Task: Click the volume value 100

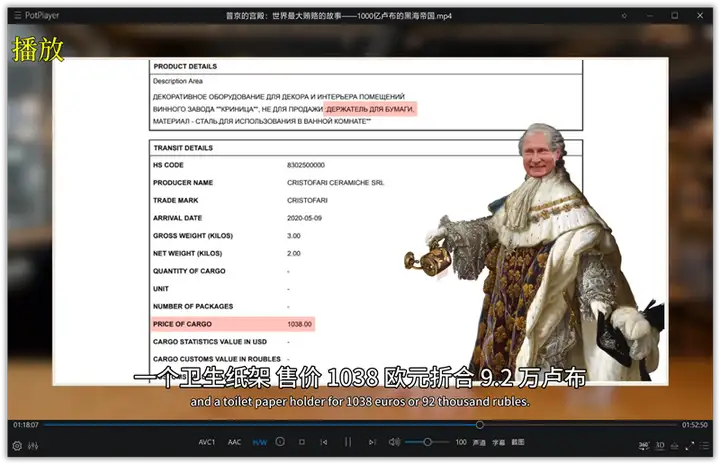Action: (x=461, y=442)
